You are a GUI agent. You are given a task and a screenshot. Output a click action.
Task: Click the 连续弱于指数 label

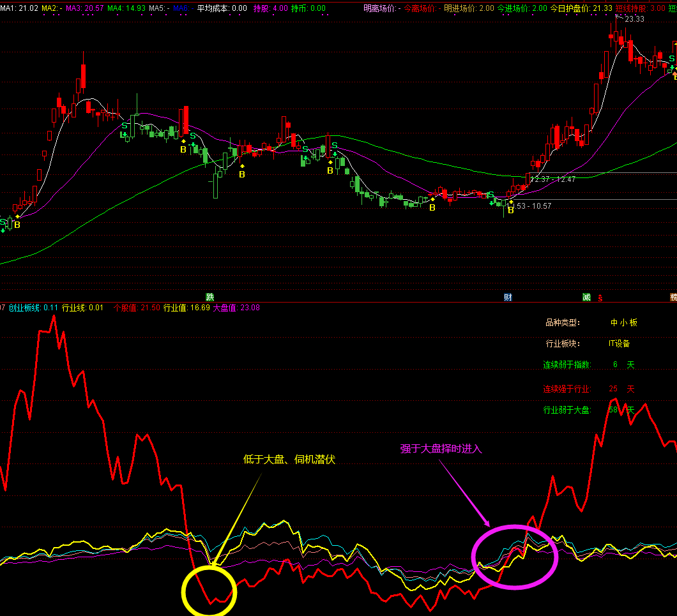click(567, 364)
